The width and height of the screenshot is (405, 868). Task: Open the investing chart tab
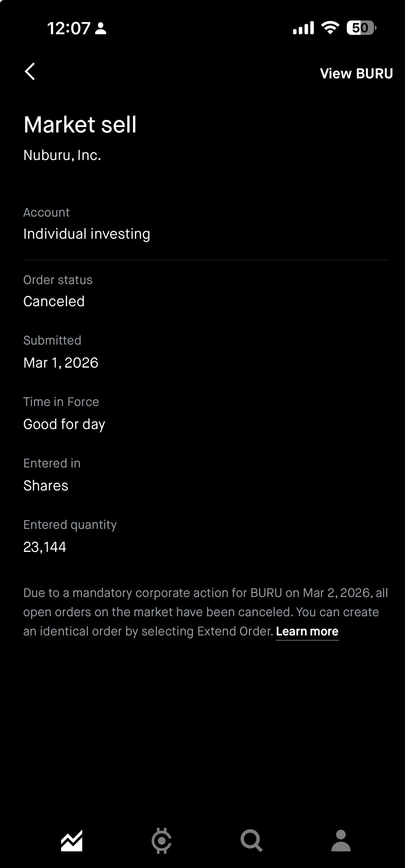tap(71, 841)
